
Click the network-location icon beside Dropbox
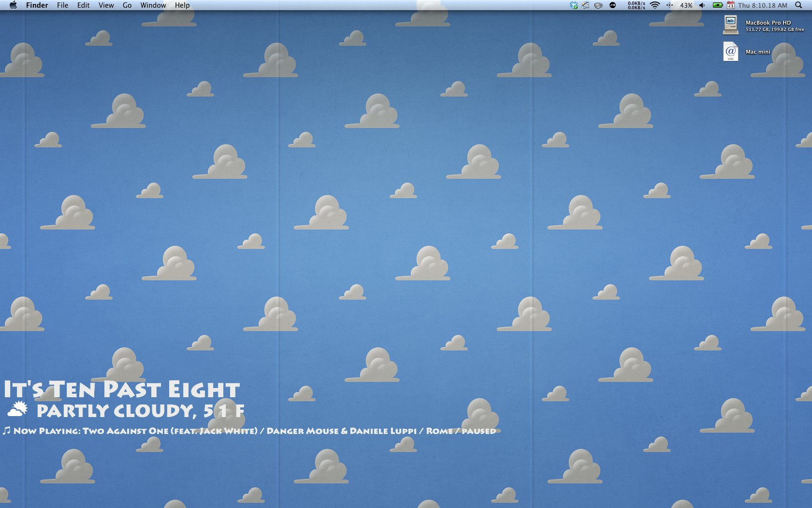586,5
